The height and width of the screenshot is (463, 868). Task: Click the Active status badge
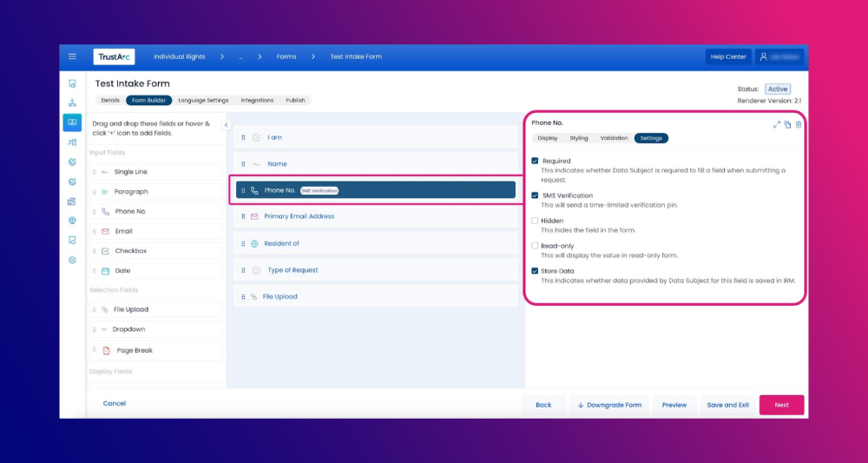pyautogui.click(x=778, y=89)
